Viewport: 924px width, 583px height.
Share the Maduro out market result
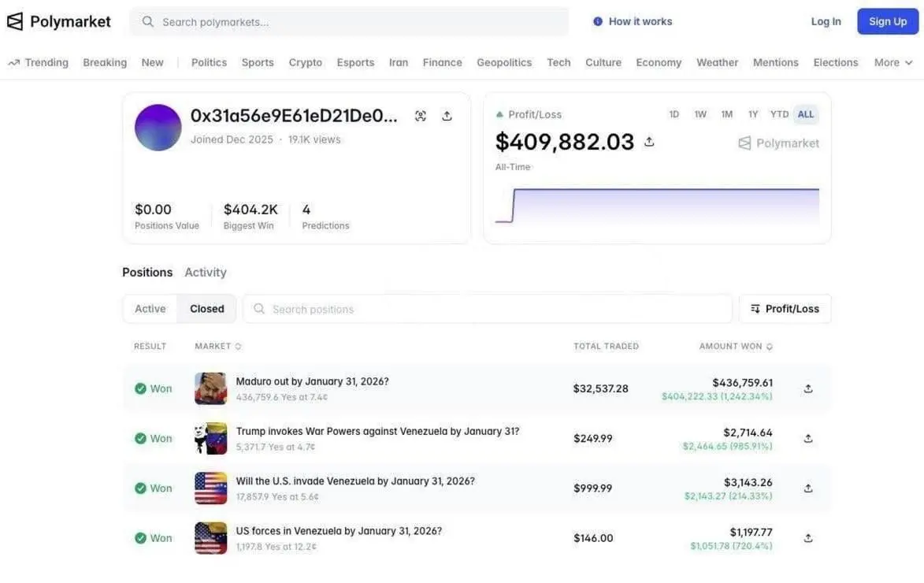click(807, 388)
